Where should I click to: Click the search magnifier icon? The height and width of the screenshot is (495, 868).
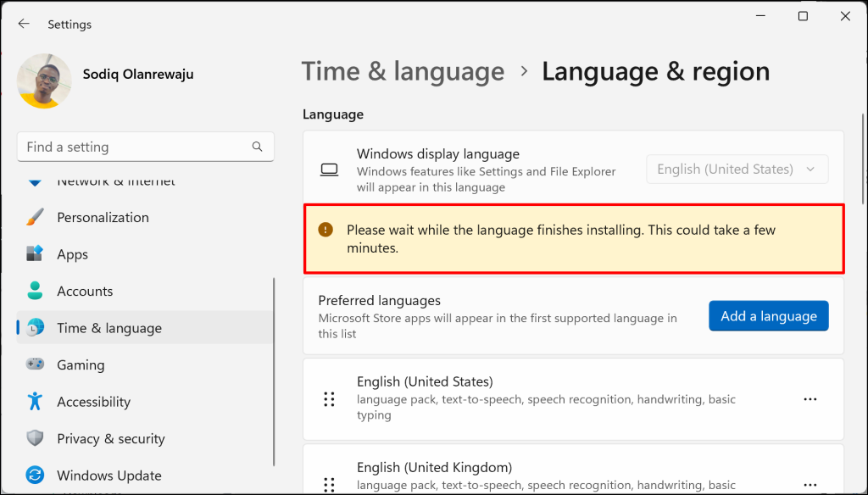click(258, 147)
